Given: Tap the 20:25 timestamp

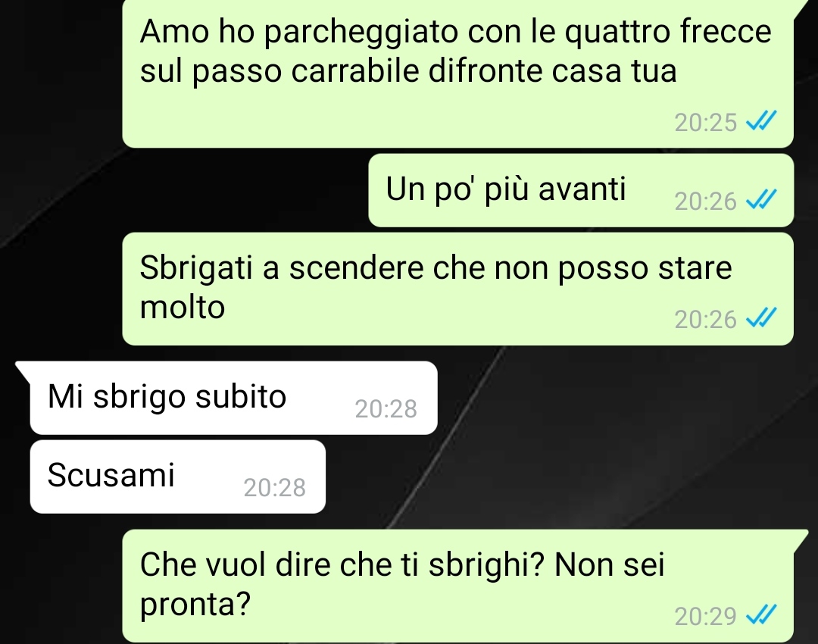Looking at the screenshot, I should click(x=705, y=123).
